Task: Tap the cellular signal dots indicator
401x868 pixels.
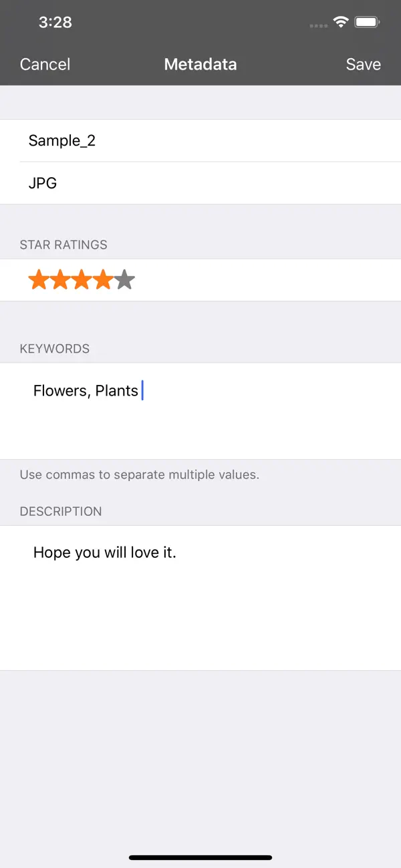Action: click(317, 25)
